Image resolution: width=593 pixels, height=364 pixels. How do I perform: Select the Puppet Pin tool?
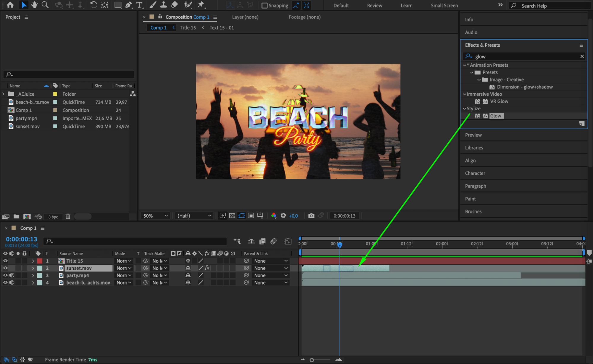coord(201,5)
